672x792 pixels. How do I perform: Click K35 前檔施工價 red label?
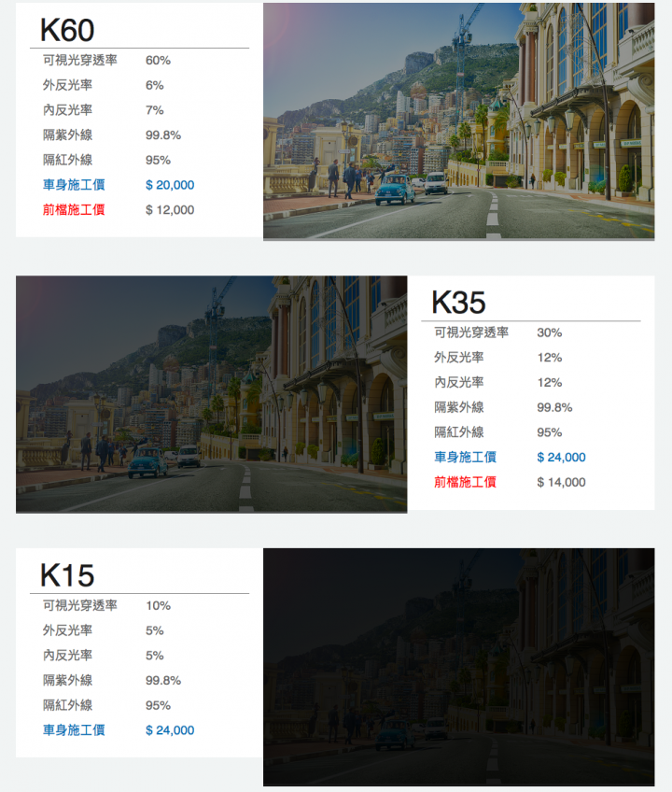coord(465,482)
